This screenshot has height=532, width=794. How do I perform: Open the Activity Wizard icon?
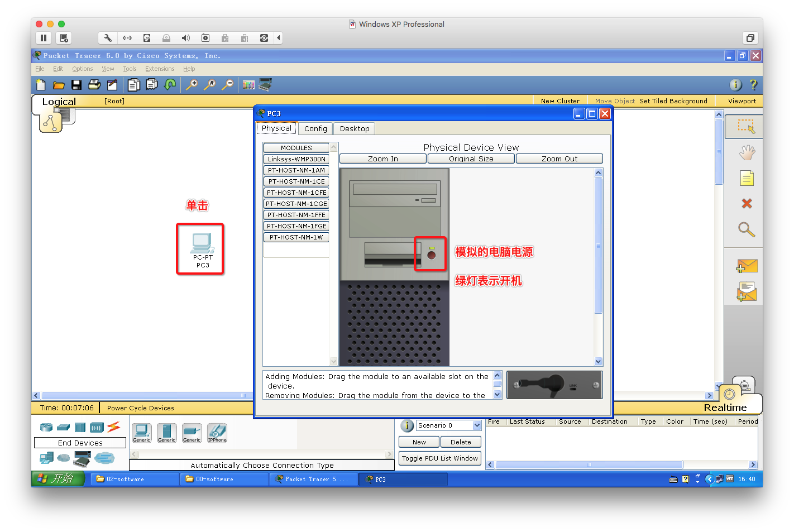[112, 85]
